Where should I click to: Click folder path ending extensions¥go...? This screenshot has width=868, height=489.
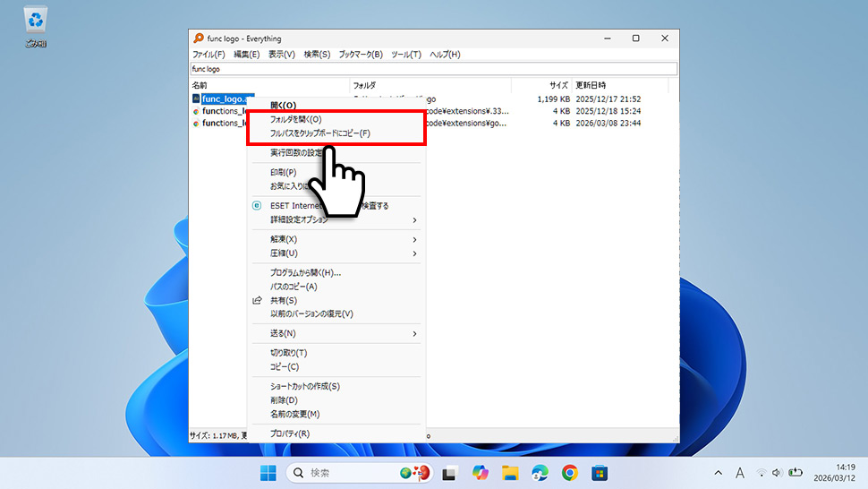point(466,123)
